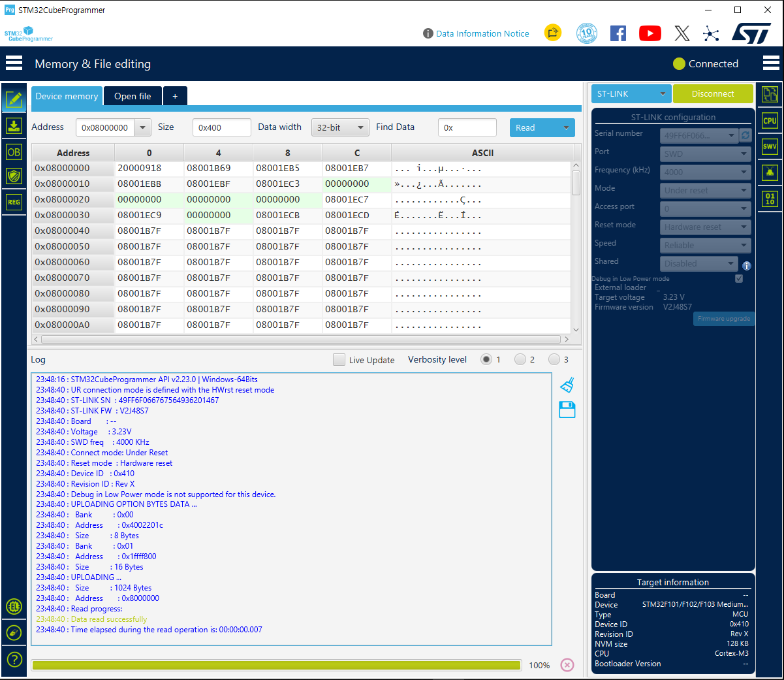Open the security shield sidebar icon
Image resolution: width=784 pixels, height=680 pixels.
pyautogui.click(x=14, y=176)
